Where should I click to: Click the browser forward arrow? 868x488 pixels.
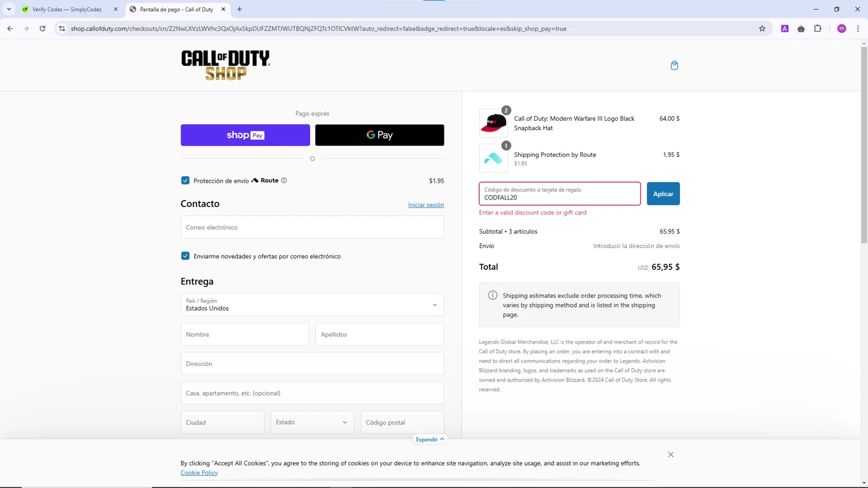point(26,28)
